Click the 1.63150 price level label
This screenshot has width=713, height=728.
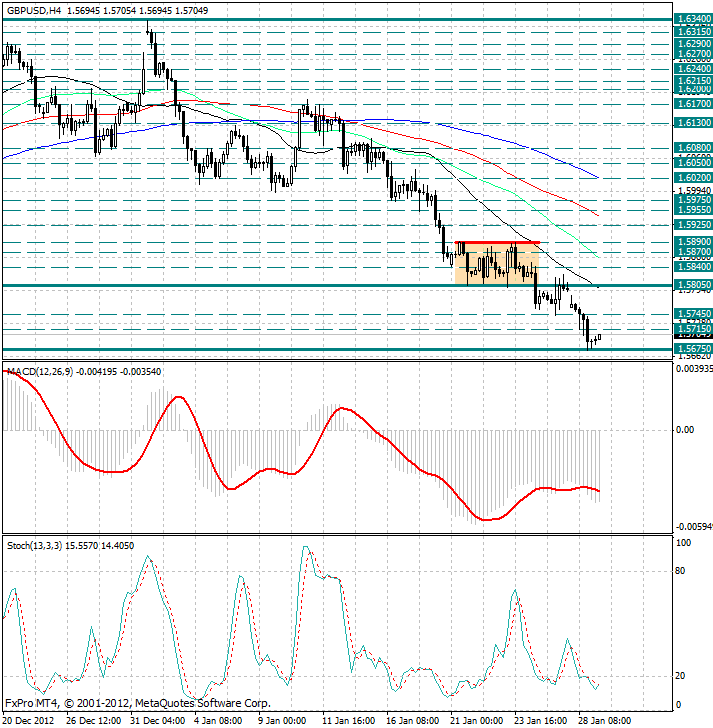pos(693,32)
